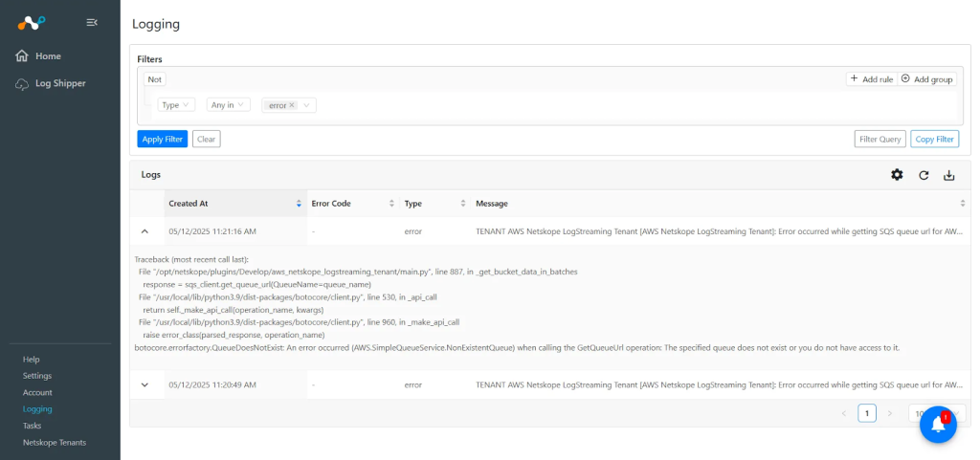Click Add rule button

872,79
